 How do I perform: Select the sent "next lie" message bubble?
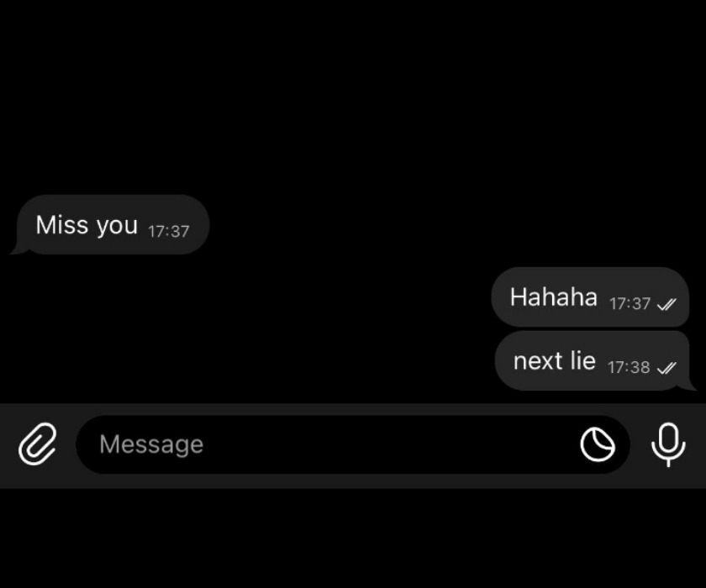(x=595, y=360)
